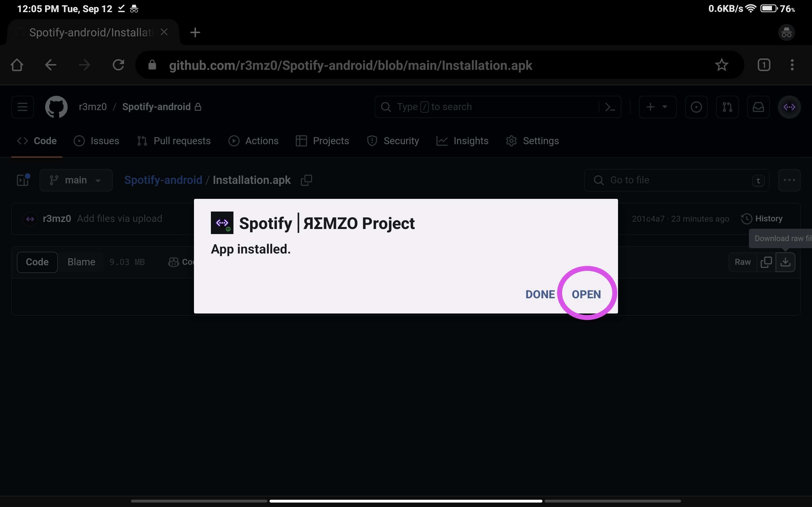Image resolution: width=812 pixels, height=507 pixels.
Task: Copy the file path with the copy icon
Action: [x=306, y=180]
